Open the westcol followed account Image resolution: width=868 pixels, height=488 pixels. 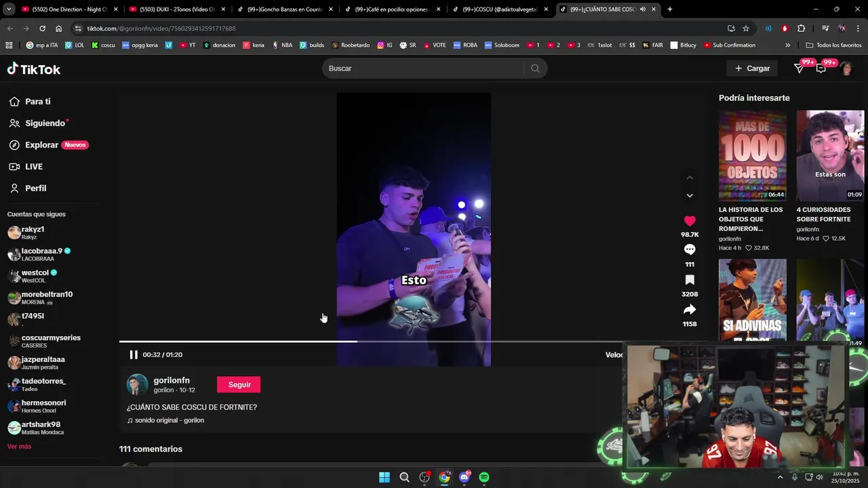coord(35,276)
